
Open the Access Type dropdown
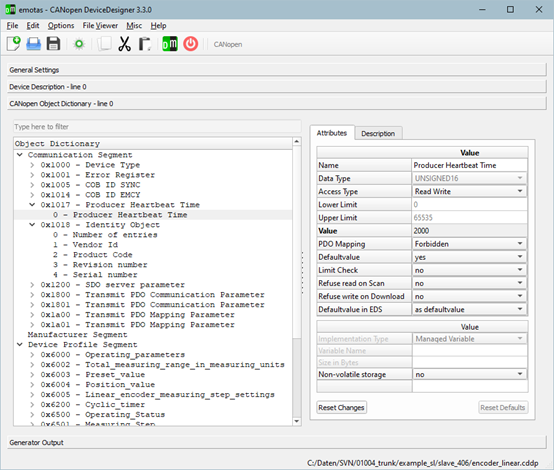469,192
